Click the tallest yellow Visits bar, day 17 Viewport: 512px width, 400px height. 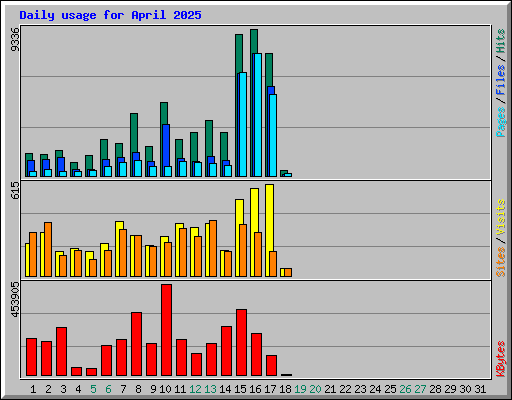coord(270,217)
